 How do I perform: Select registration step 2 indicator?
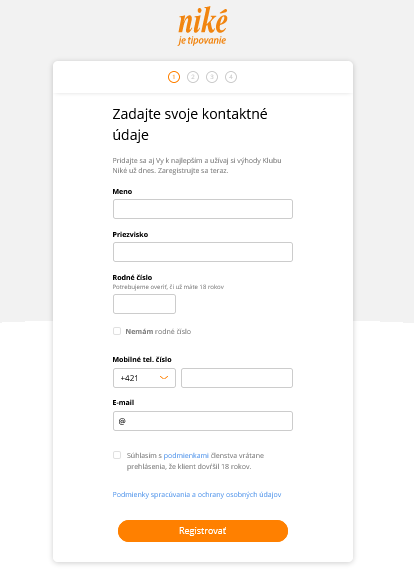pos(193,77)
